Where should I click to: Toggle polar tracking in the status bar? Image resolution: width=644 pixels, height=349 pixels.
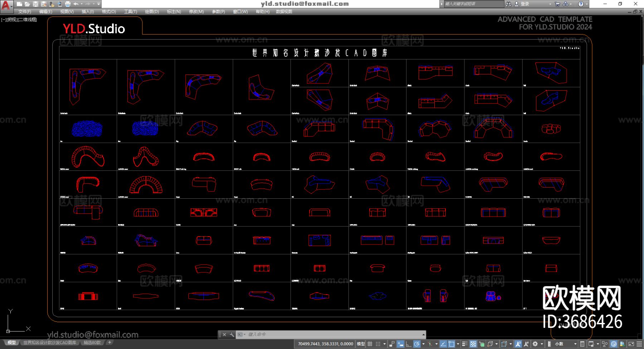[417, 344]
